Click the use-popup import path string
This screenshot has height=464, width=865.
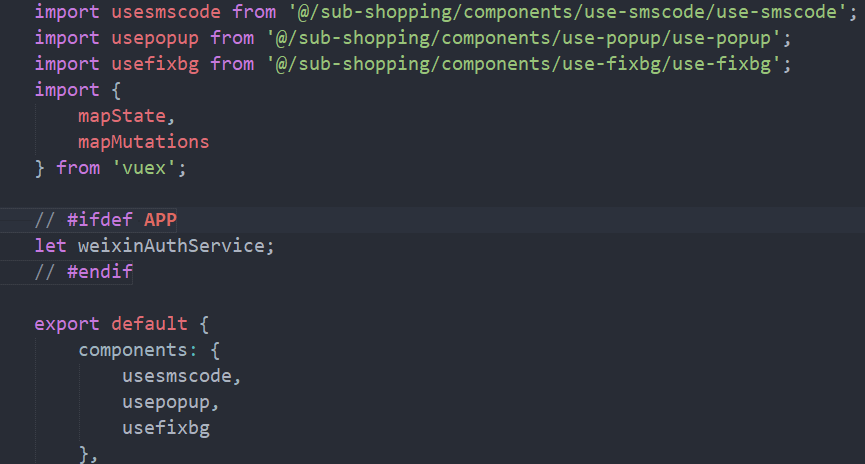524,38
